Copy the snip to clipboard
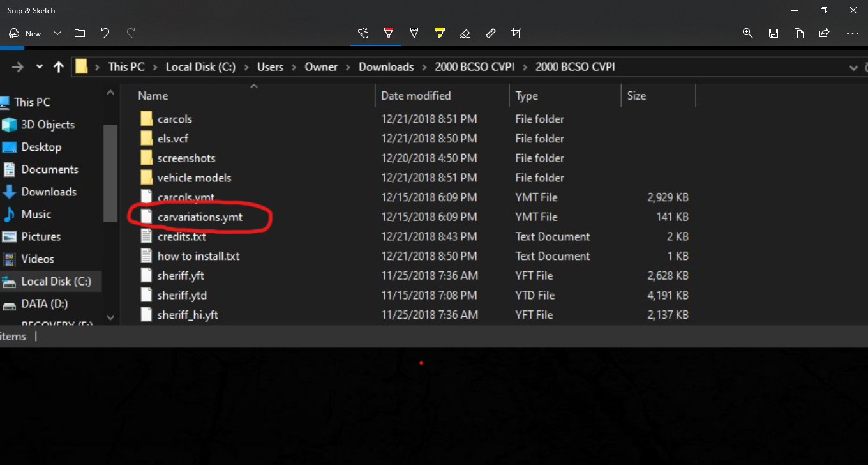 click(x=799, y=33)
